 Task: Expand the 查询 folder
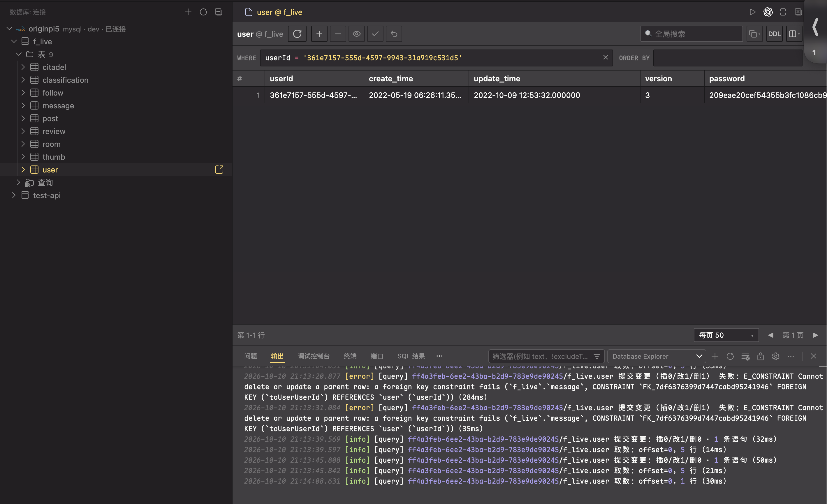click(18, 182)
